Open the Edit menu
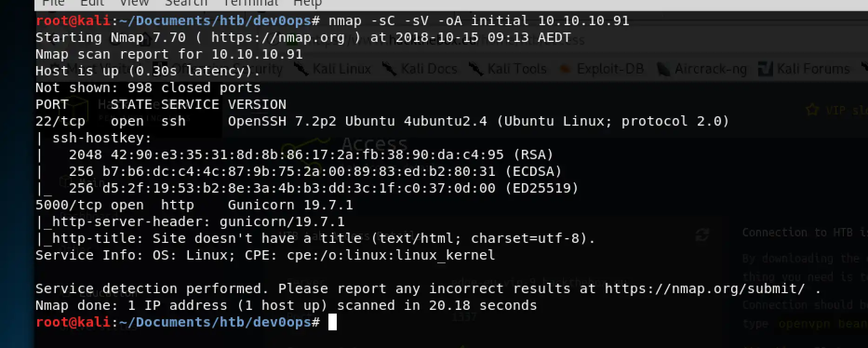Viewport: 868px width, 348px height. [x=92, y=3]
